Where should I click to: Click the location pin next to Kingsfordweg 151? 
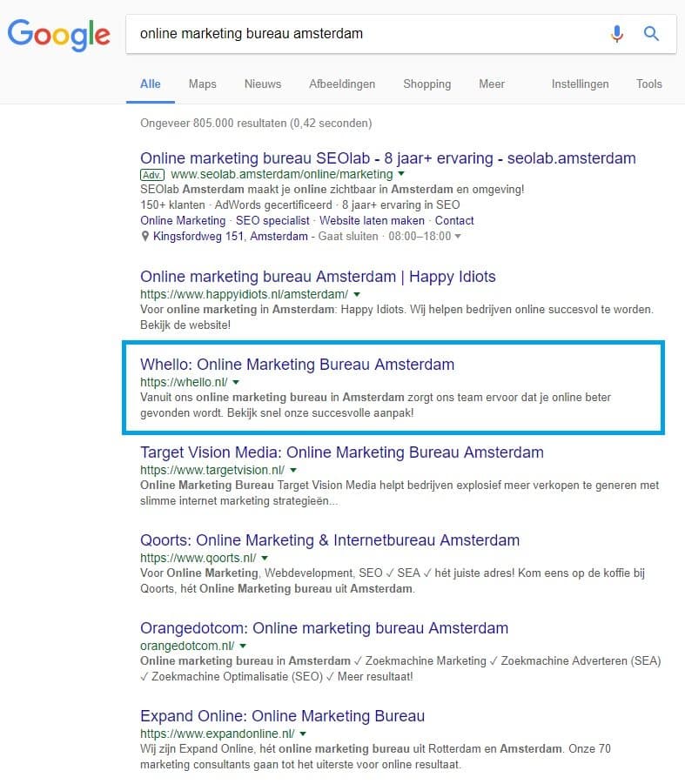145,236
